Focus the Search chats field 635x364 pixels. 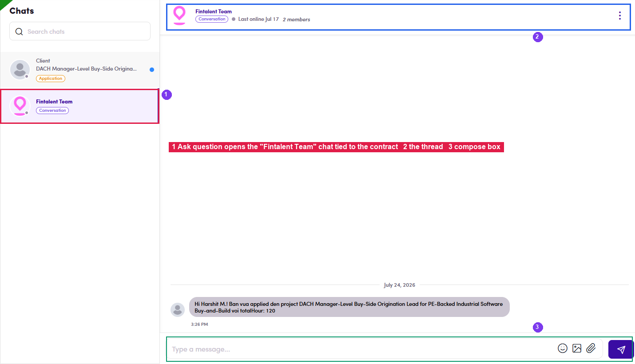click(x=80, y=32)
